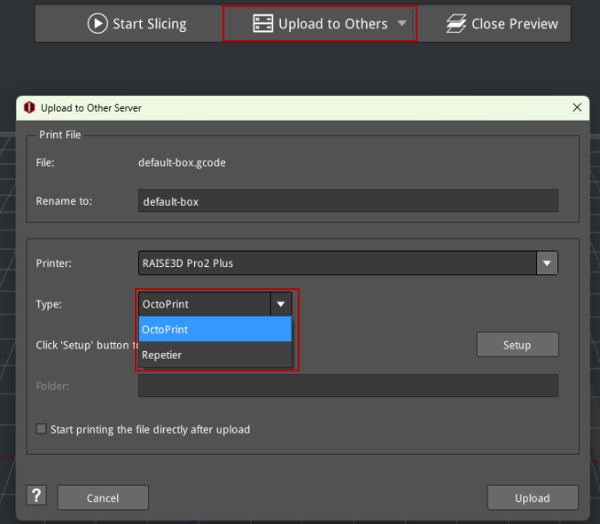Viewport: 600px width, 524px height.
Task: Choose OctoPrint from the highlighted list item
Action: pyautogui.click(x=215, y=329)
